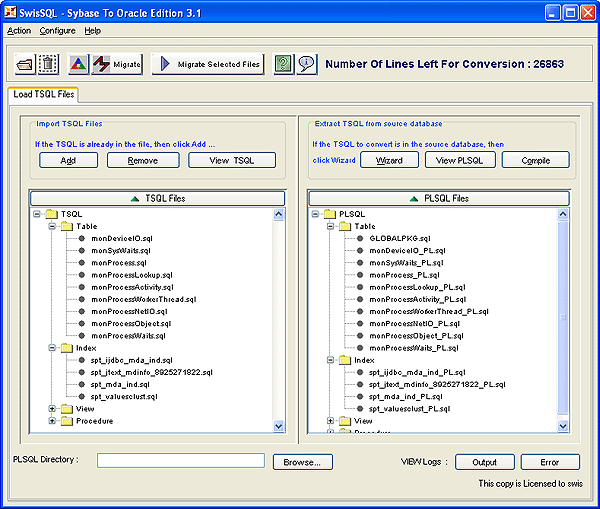
Task: Collapse the PLSQL root folder
Action: [x=315, y=214]
